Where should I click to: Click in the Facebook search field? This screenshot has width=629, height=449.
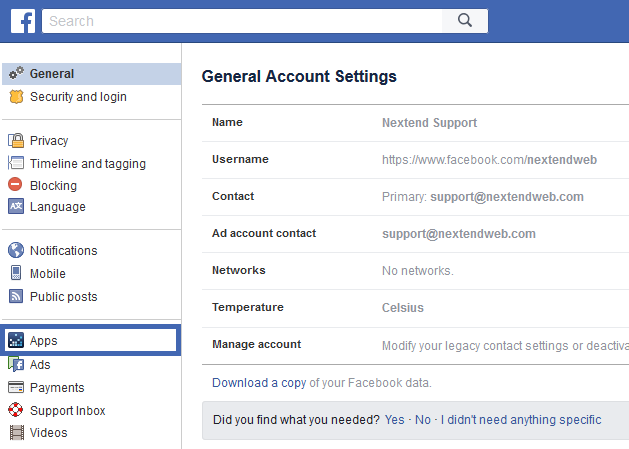pyautogui.click(x=240, y=21)
